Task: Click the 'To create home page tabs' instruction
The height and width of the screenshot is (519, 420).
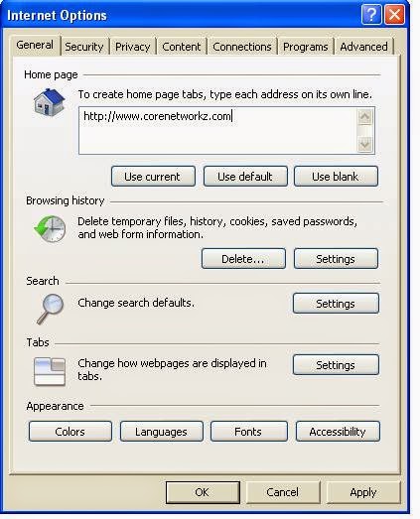Action: pyautogui.click(x=225, y=94)
